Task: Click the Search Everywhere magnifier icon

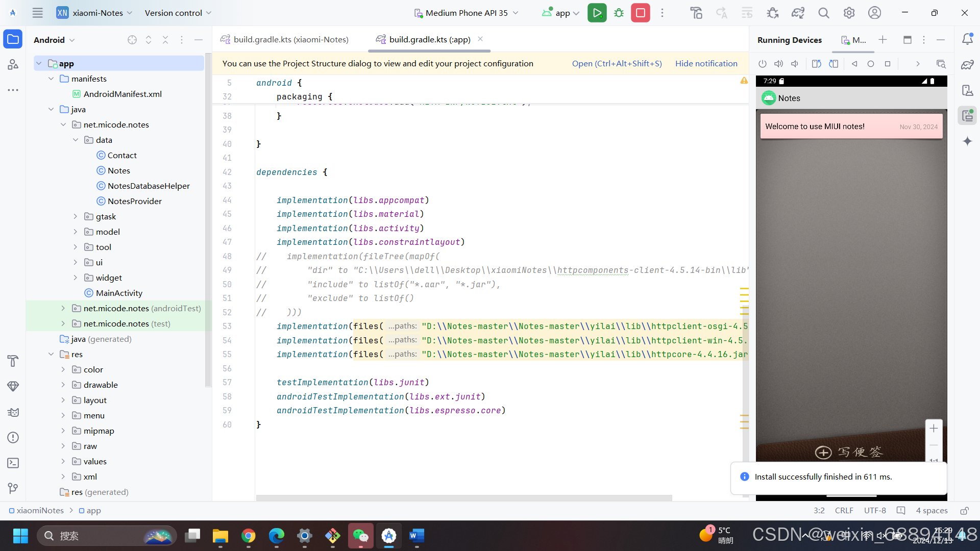Action: (x=823, y=13)
